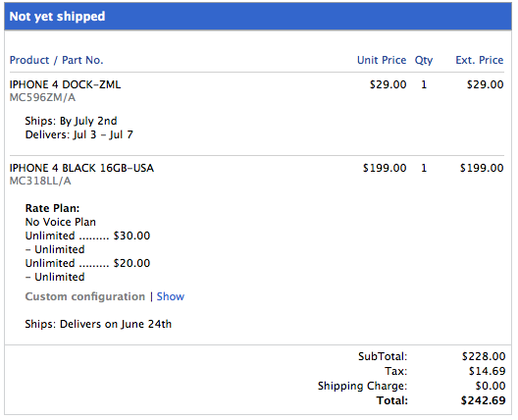The height and width of the screenshot is (420, 518).
Task: Click the order Total amount $242.69
Action: (483, 400)
